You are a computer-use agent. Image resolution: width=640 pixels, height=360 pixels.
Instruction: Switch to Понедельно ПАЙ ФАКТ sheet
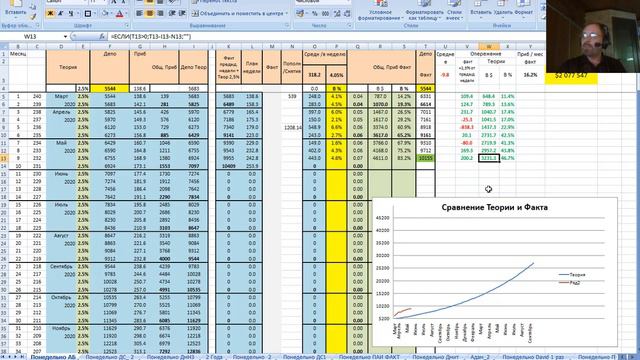[369, 357]
